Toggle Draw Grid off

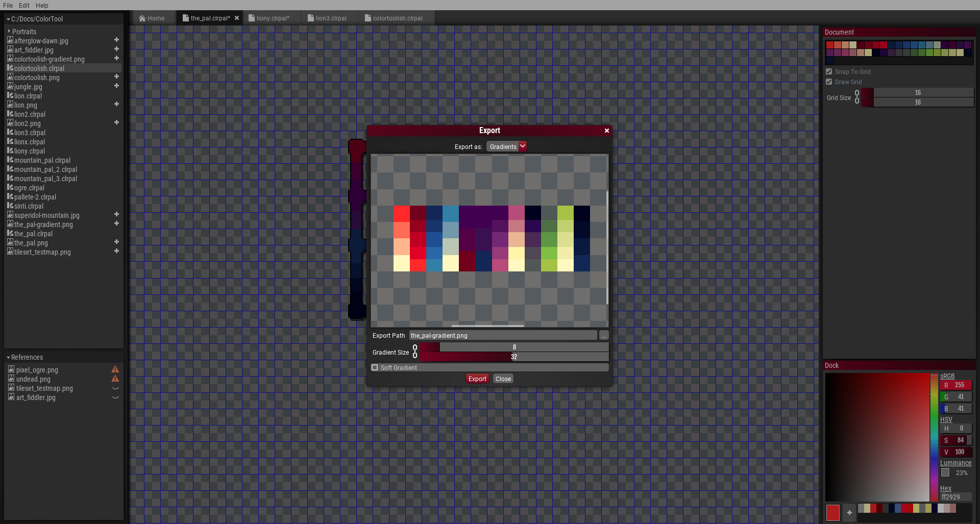[829, 82]
